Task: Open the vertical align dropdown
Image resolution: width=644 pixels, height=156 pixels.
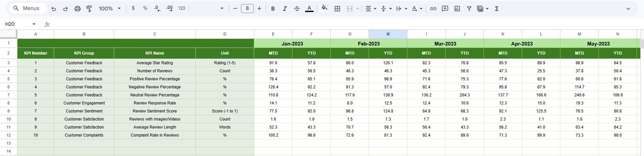Action: (x=386, y=8)
